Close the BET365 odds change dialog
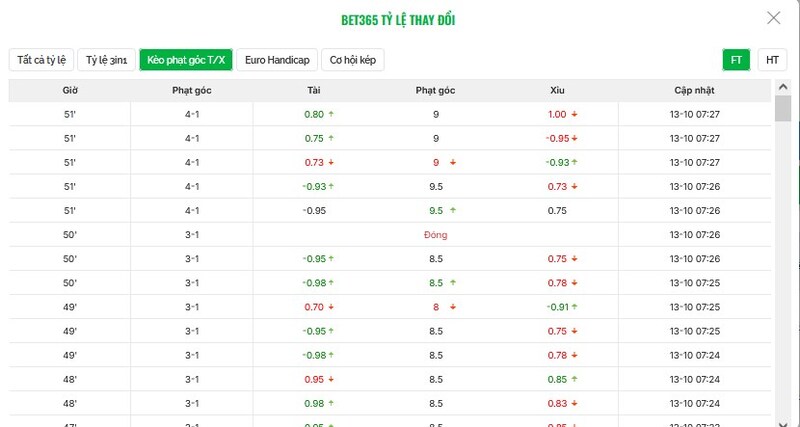The height and width of the screenshot is (427, 800). tap(773, 18)
